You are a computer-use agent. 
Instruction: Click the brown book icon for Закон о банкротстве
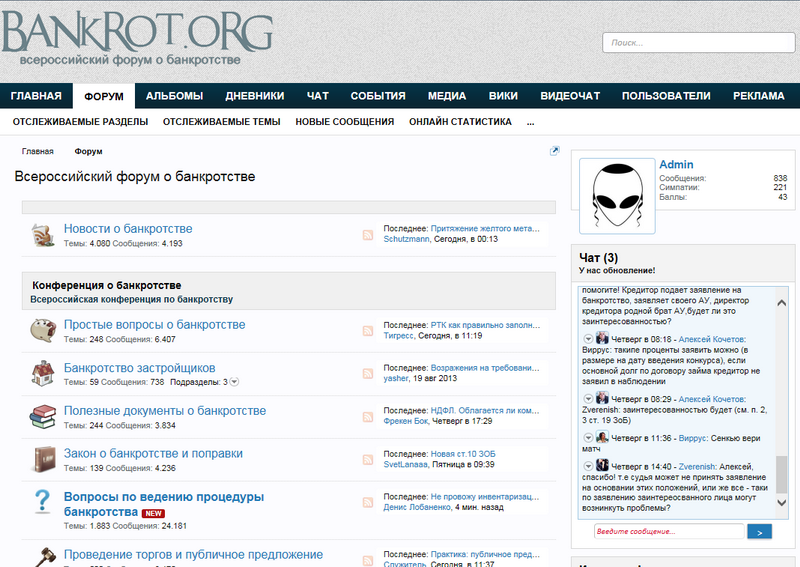[x=42, y=459]
